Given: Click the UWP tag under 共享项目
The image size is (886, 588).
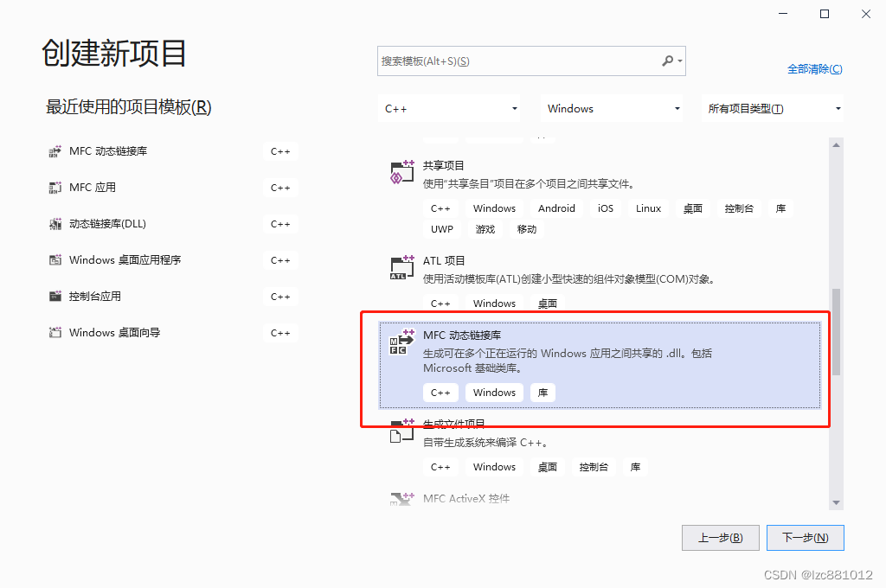Looking at the screenshot, I should [x=442, y=229].
